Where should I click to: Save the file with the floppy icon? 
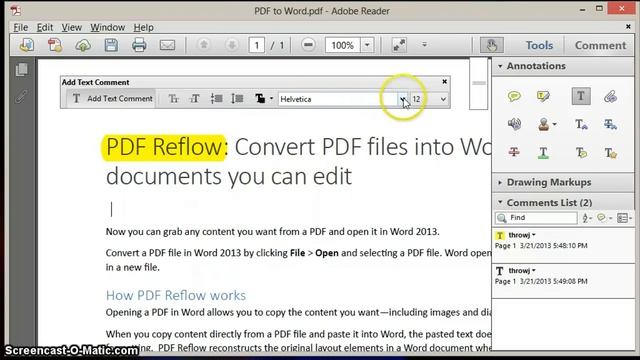click(111, 45)
